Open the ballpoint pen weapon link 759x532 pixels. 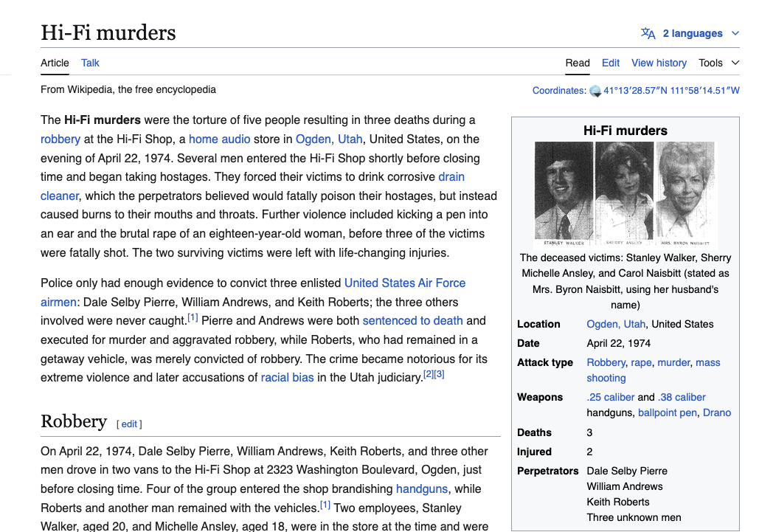pyautogui.click(x=668, y=412)
